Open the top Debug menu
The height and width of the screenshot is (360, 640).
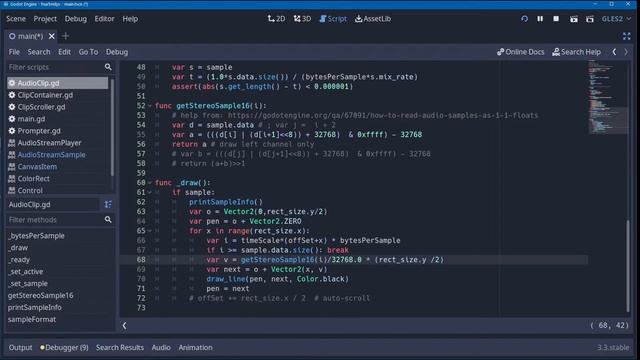76,19
